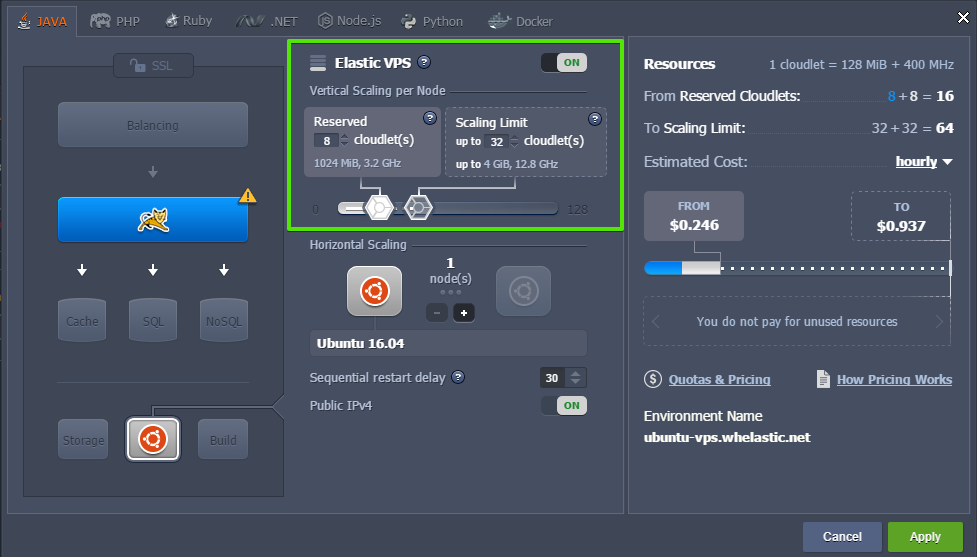Image resolution: width=977 pixels, height=557 pixels.
Task: Select the Ubuntu VPS node in topology
Action: (152, 439)
